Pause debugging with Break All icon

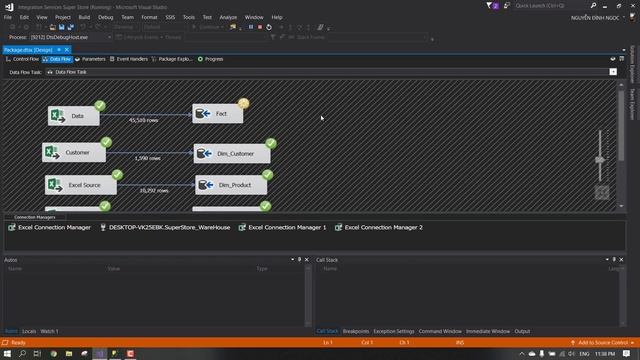click(x=251, y=27)
